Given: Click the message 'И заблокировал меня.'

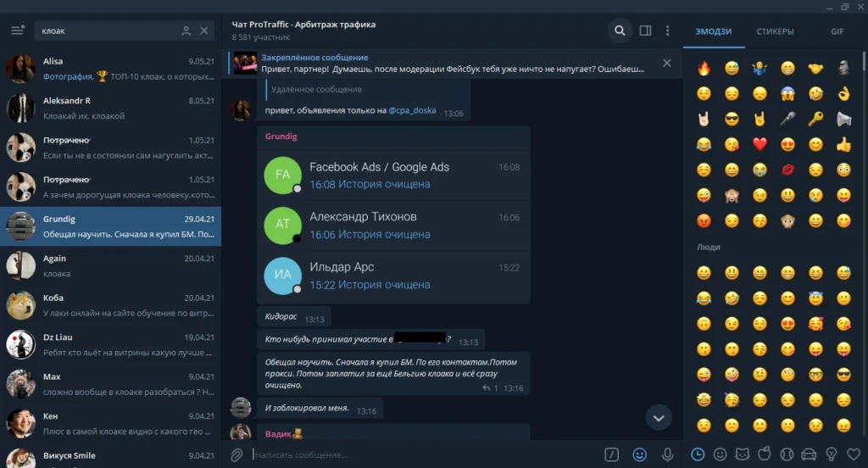Looking at the screenshot, I should point(320,409).
